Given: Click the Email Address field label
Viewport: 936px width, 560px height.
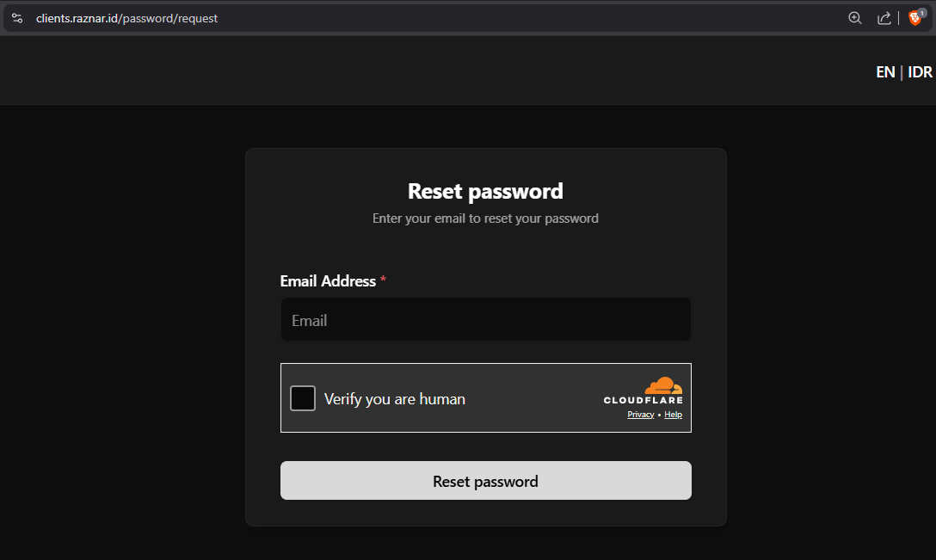Looking at the screenshot, I should click(x=328, y=280).
